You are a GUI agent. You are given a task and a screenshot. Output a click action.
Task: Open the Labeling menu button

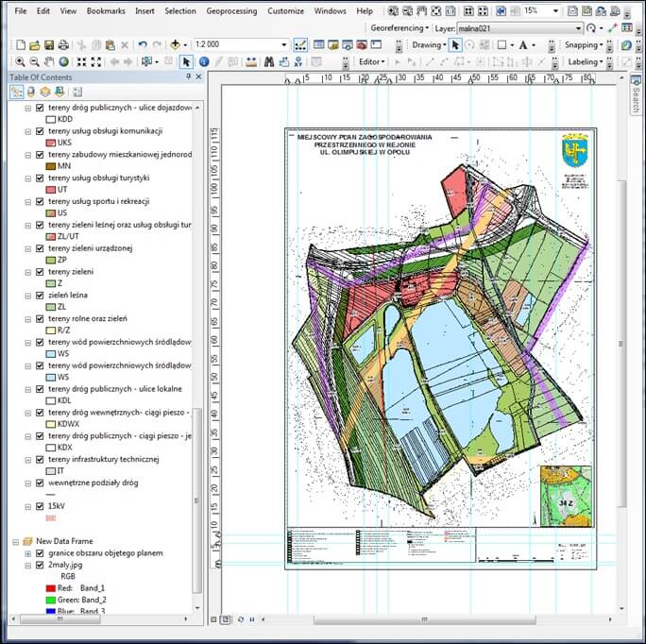585,61
